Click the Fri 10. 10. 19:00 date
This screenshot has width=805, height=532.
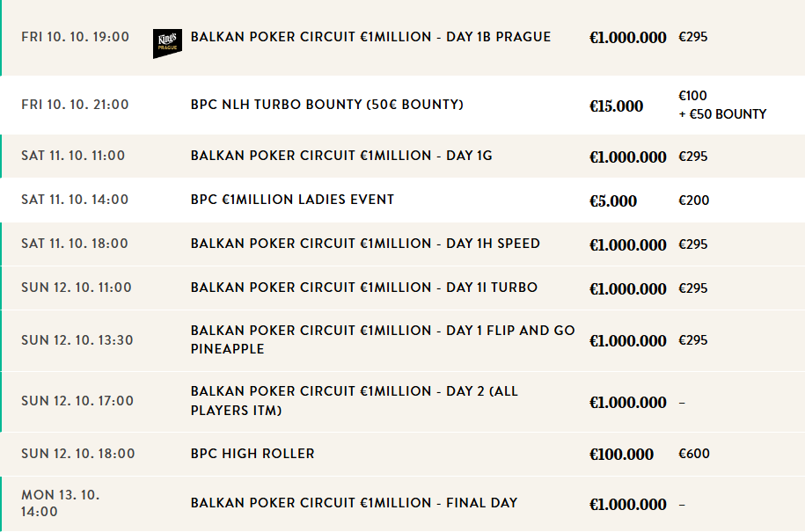pos(75,37)
